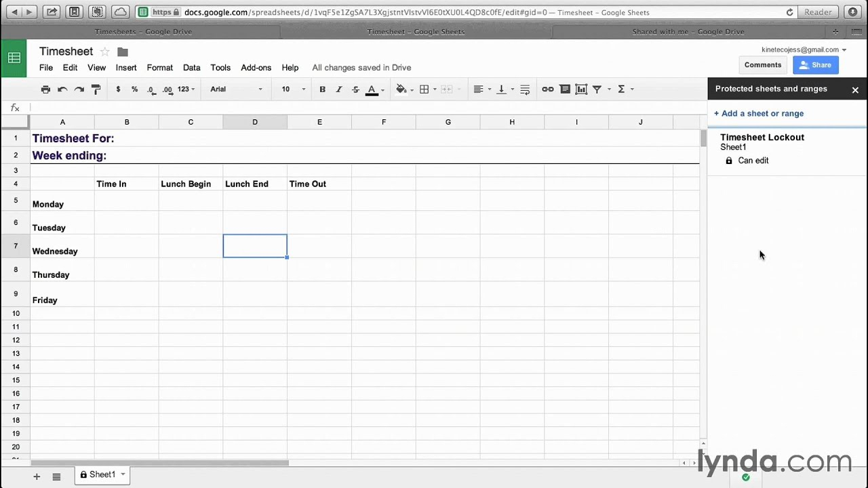Open the font size dropdown

click(292, 89)
